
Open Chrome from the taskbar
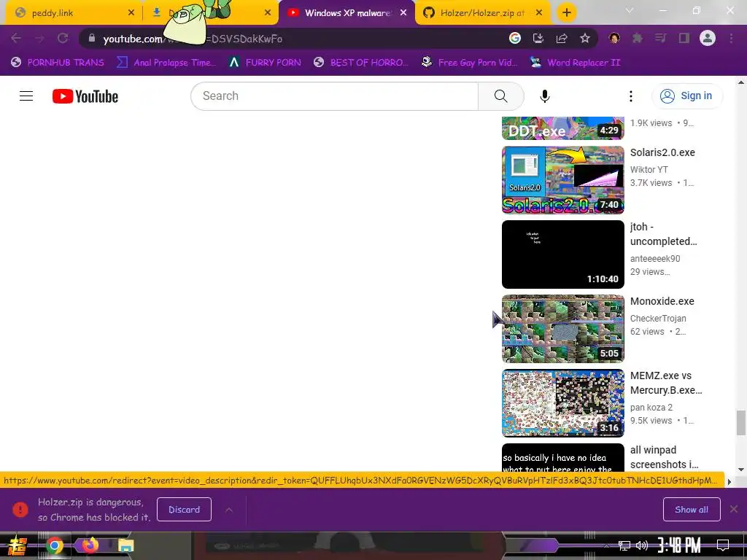(x=55, y=545)
